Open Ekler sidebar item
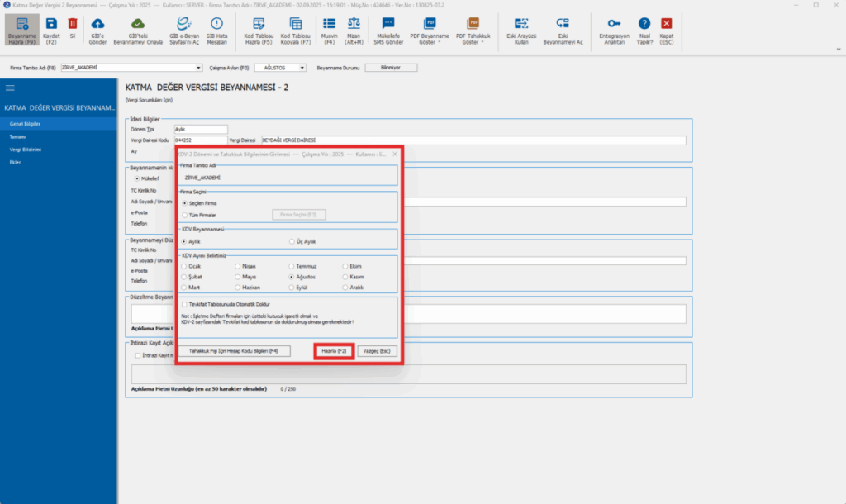 59,163
